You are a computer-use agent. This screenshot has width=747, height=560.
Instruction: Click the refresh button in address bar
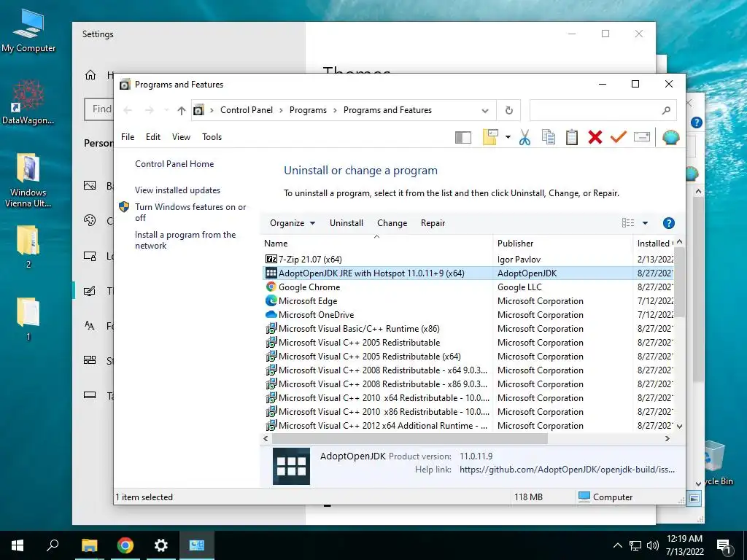click(x=508, y=111)
